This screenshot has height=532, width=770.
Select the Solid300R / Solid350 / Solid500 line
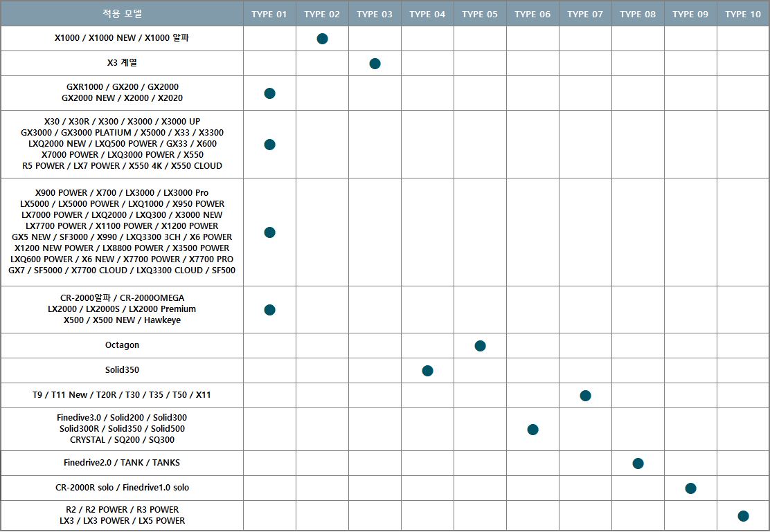[123, 428]
